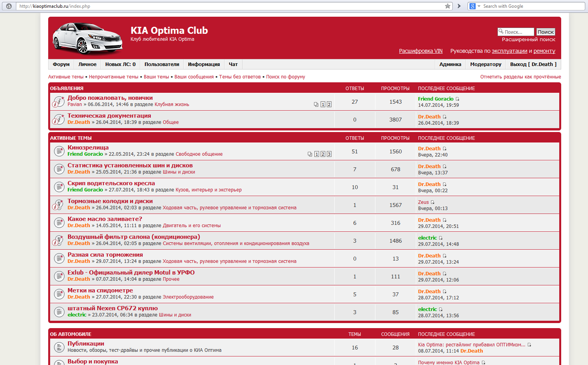
Task: Open the Пользователи menu item
Action: (x=162, y=64)
